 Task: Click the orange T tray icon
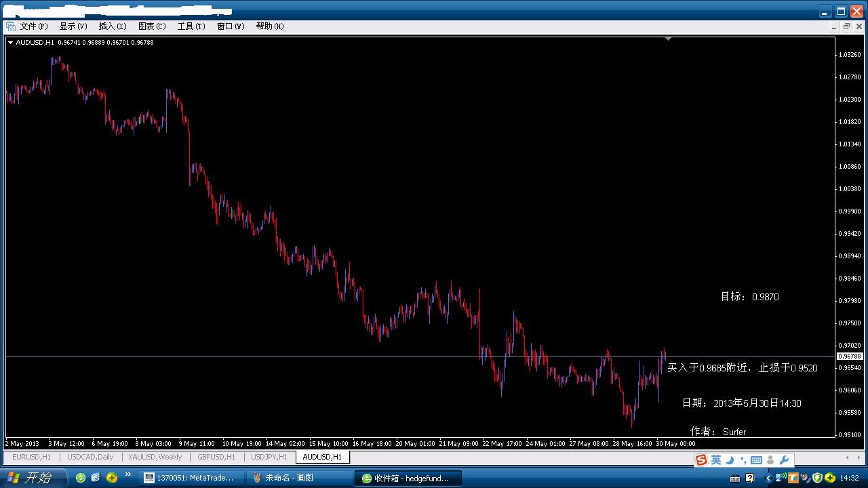[x=792, y=478]
